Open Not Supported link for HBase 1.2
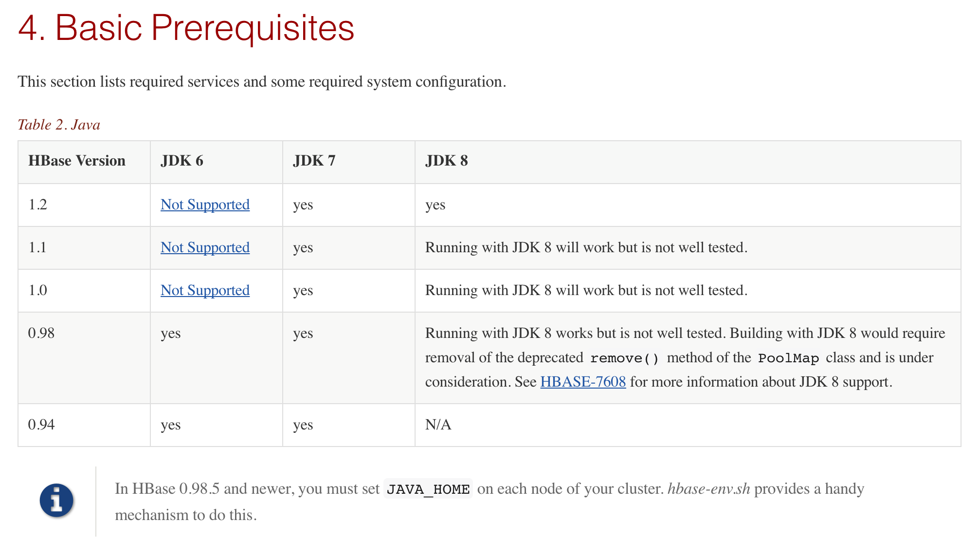This screenshot has height=559, width=980. 205,205
